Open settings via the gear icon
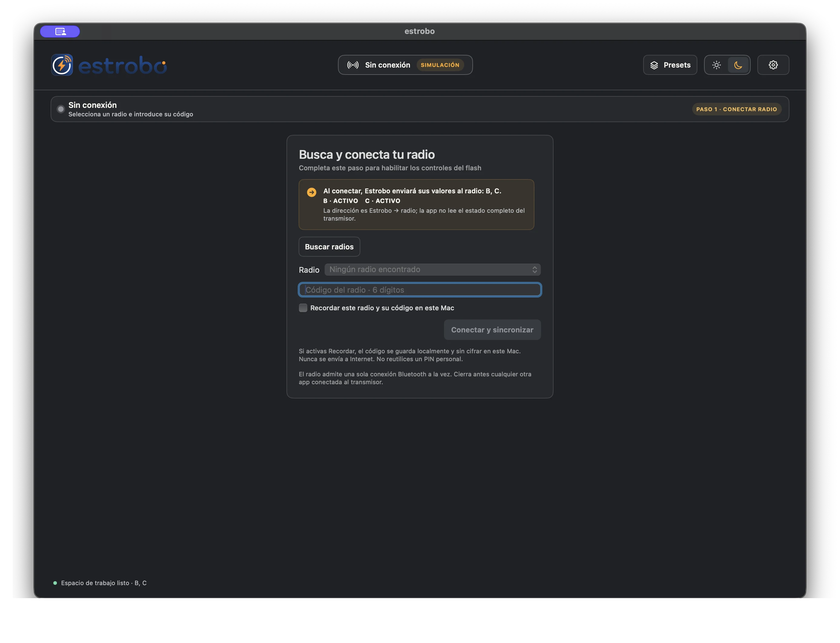This screenshot has height=643, width=840. click(x=773, y=65)
